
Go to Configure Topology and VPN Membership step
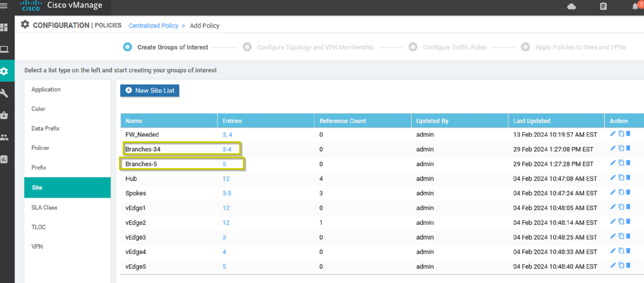click(x=309, y=47)
